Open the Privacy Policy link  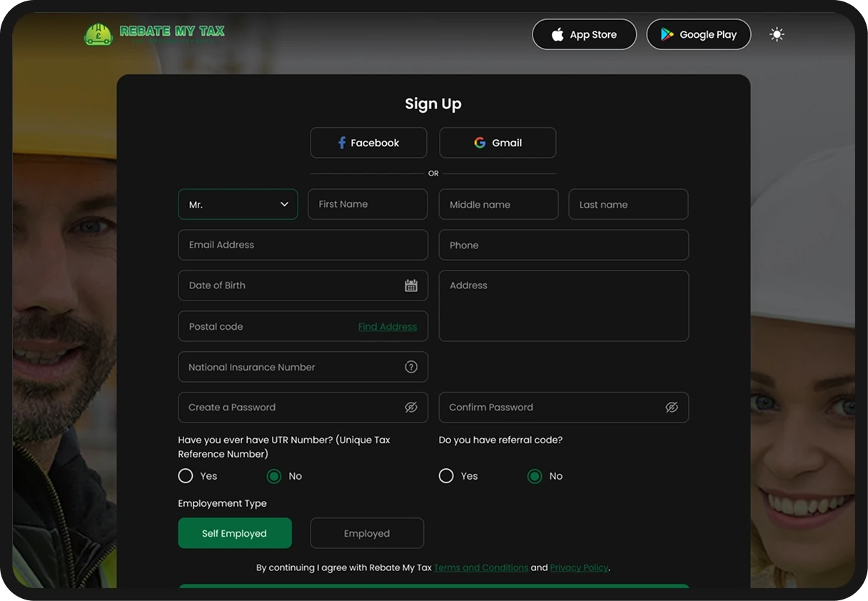[x=579, y=568]
